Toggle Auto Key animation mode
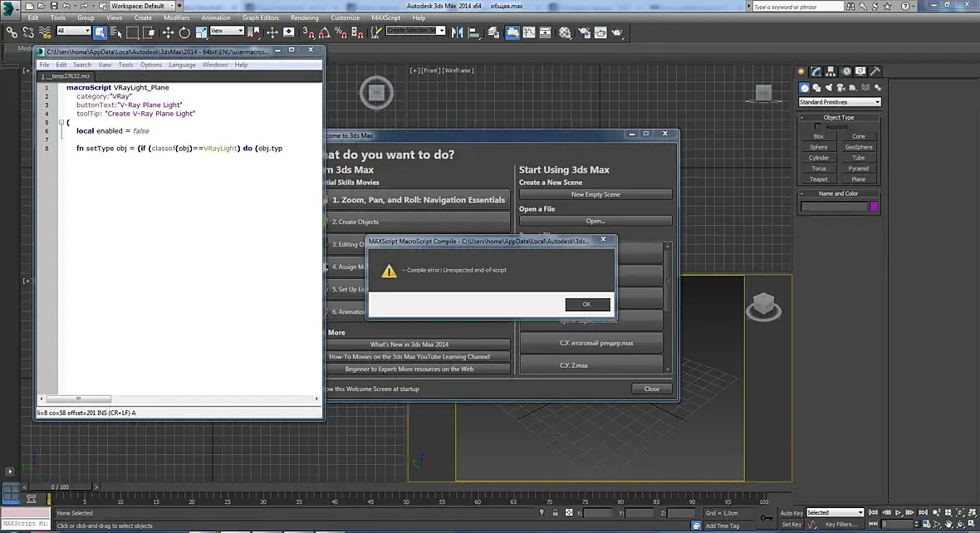Image resolution: width=980 pixels, height=533 pixels. (791, 512)
